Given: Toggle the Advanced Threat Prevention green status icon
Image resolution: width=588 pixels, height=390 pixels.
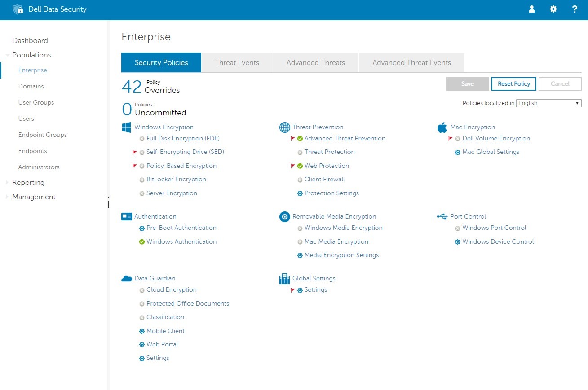Looking at the screenshot, I should point(300,139).
